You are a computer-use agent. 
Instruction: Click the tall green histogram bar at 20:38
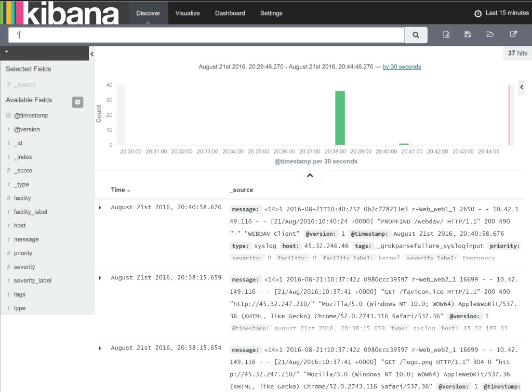[x=340, y=118]
